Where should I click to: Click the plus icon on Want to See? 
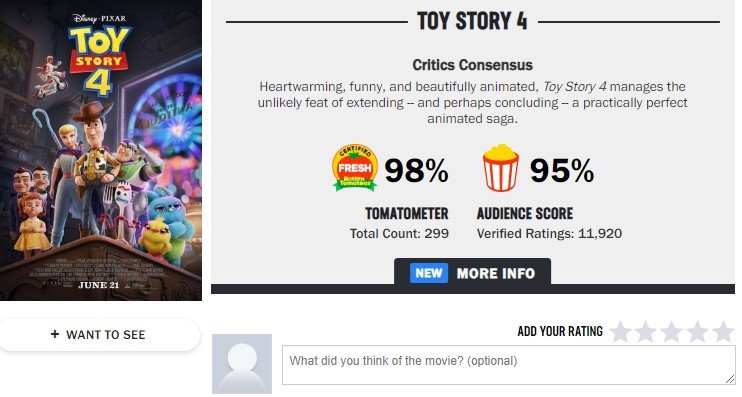point(55,334)
